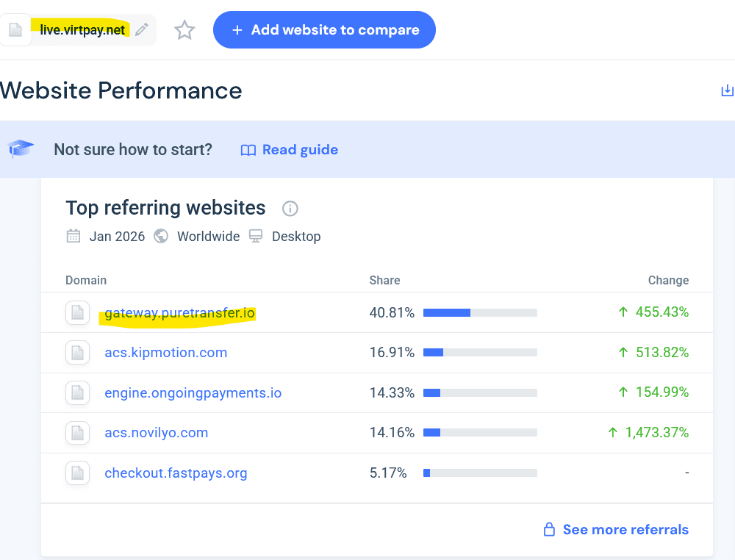This screenshot has height=560, width=735.
Task: Click the share bar for engine.ongoingpayments.io
Action: [478, 392]
